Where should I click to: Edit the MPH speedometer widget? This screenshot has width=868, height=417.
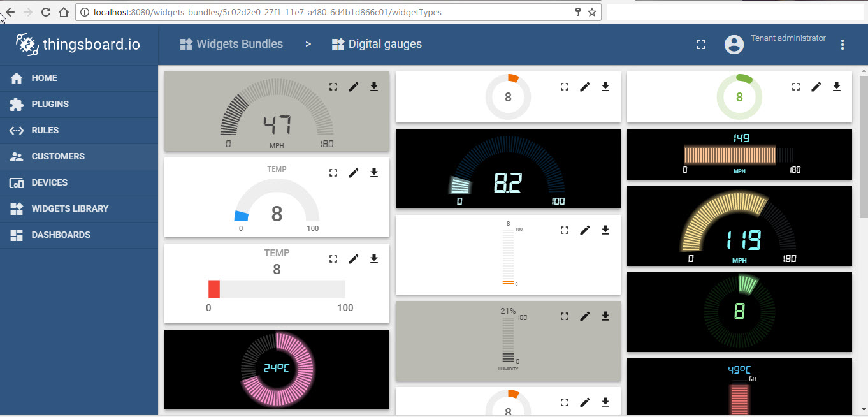(354, 86)
